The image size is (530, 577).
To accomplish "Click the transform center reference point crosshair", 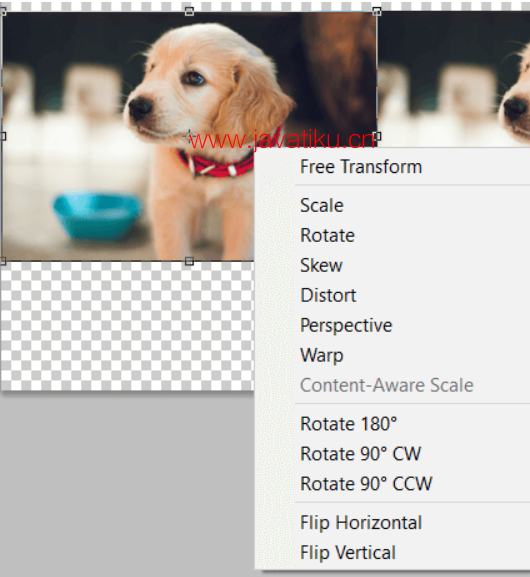I will pyautogui.click(x=190, y=136).
